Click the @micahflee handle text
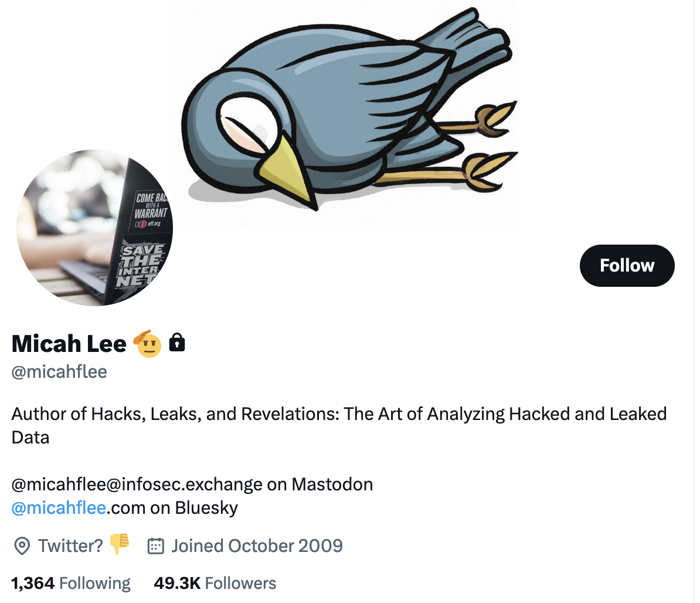The image size is (700, 603). tap(59, 372)
